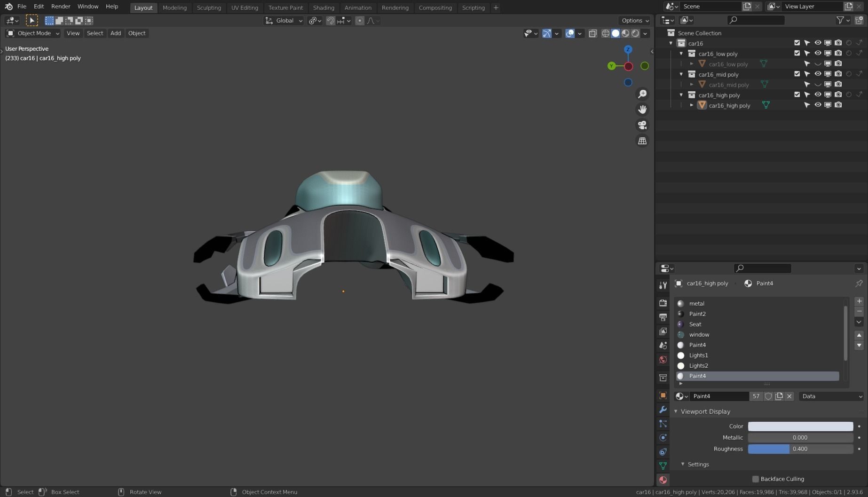868x497 pixels.
Task: Collapse the Viewport Display panel
Action: click(676, 411)
